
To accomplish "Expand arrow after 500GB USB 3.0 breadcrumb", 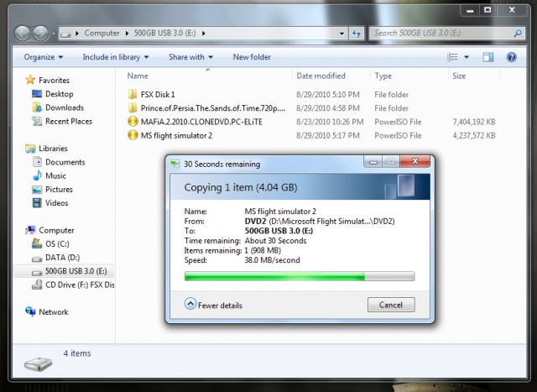I will click(x=204, y=34).
